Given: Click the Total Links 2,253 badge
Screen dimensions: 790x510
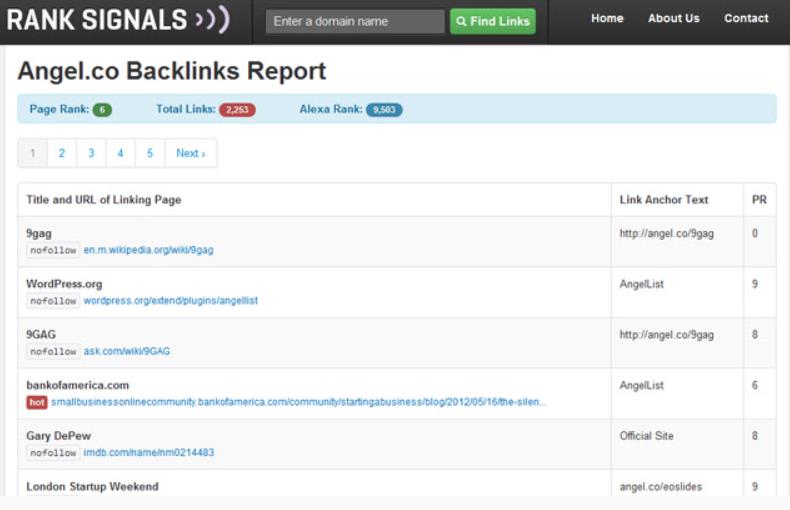Looking at the screenshot, I should (x=237, y=110).
